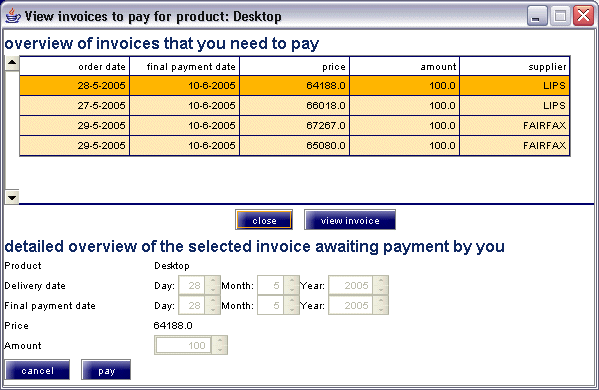Increase the Final payment date Month spinner
Image resolution: width=599 pixels, height=390 pixels.
click(291, 301)
